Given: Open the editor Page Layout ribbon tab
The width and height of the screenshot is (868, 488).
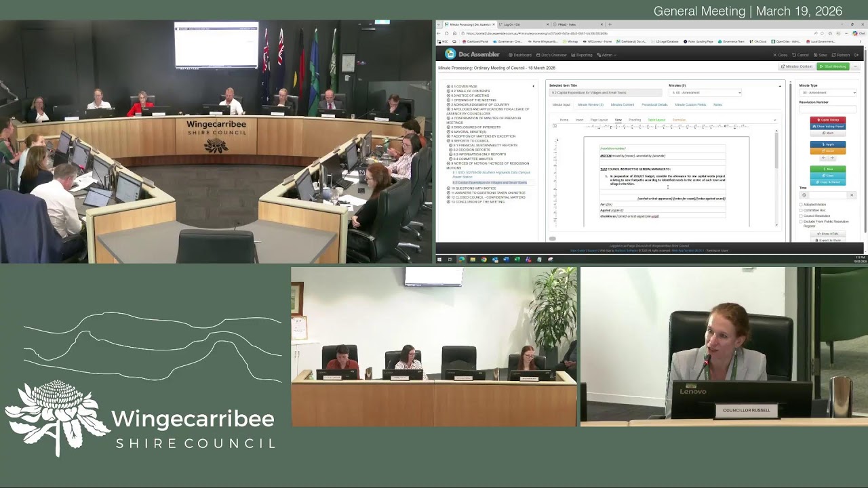Looking at the screenshot, I should pyautogui.click(x=599, y=120).
